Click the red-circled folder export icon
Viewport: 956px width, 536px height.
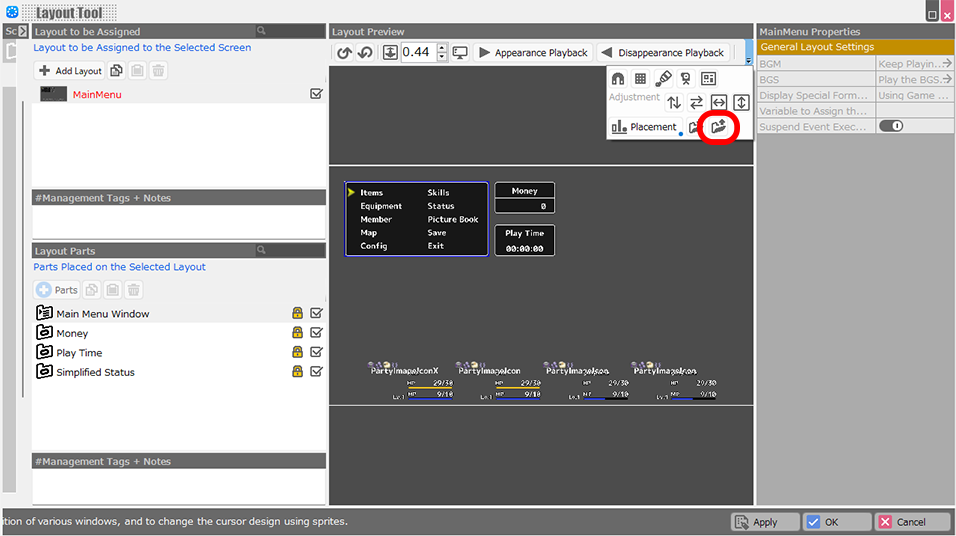[717, 127]
